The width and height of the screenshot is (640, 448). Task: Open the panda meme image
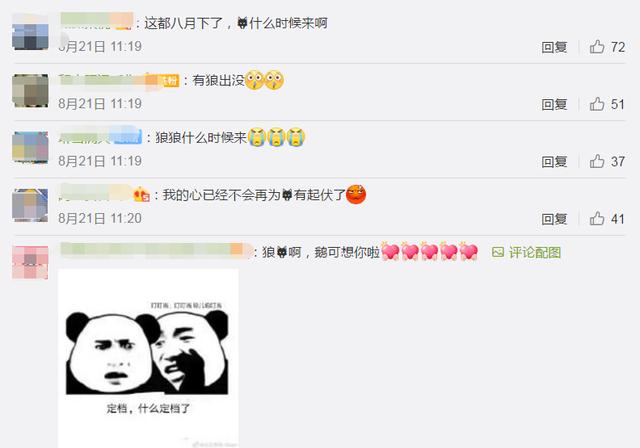point(148,358)
